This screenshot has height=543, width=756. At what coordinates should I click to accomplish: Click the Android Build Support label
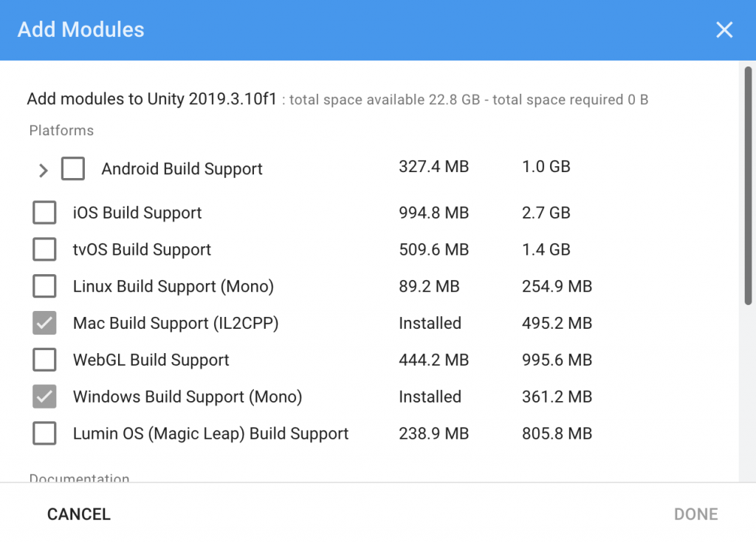tap(182, 169)
